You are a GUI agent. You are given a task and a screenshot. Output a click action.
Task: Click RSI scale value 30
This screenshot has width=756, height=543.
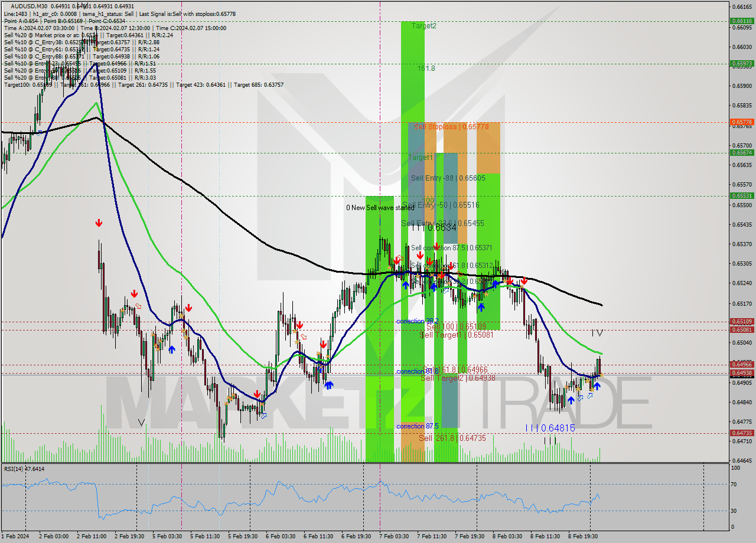coord(734,511)
